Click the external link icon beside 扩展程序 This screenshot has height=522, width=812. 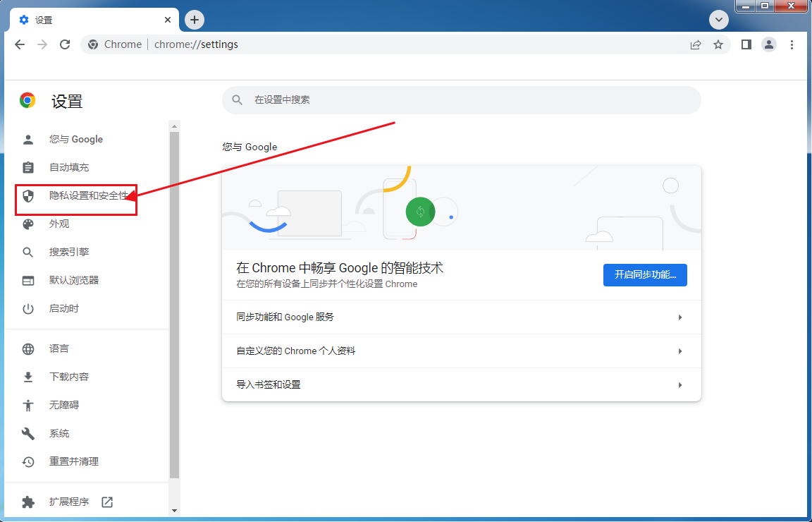(x=107, y=502)
